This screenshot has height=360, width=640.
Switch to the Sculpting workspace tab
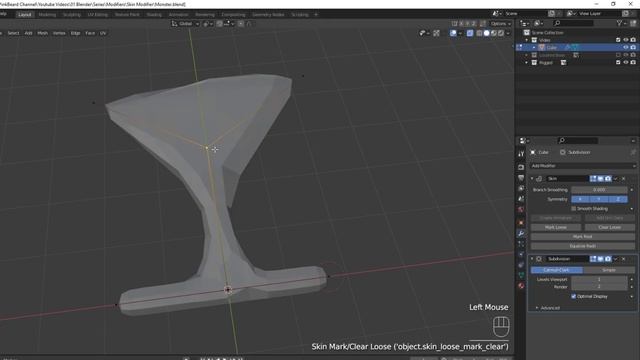tap(71, 15)
